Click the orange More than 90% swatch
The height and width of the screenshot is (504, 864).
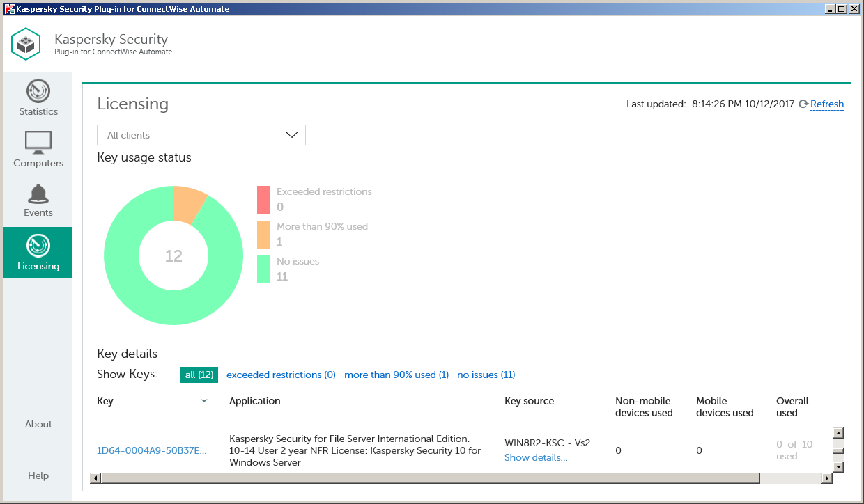[x=263, y=235]
